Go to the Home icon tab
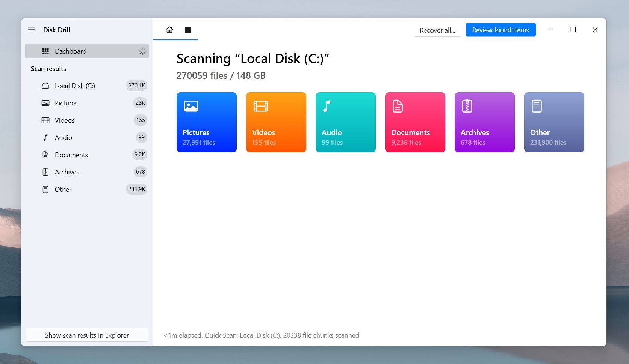The image size is (629, 364). point(169,30)
